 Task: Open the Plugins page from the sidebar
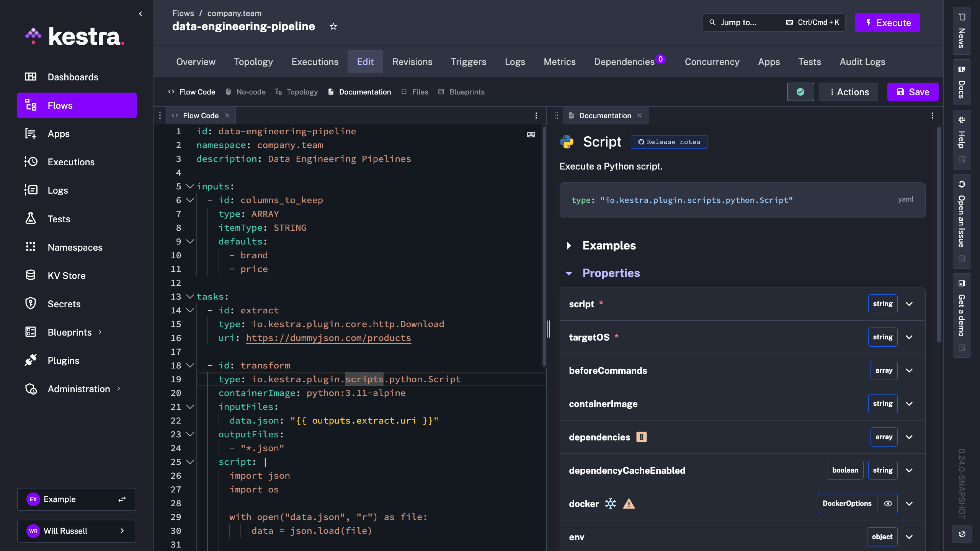click(63, 360)
